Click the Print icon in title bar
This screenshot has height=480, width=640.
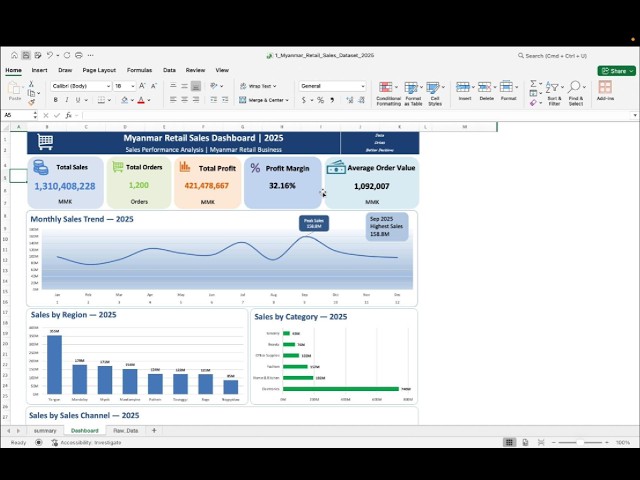click(x=79, y=55)
